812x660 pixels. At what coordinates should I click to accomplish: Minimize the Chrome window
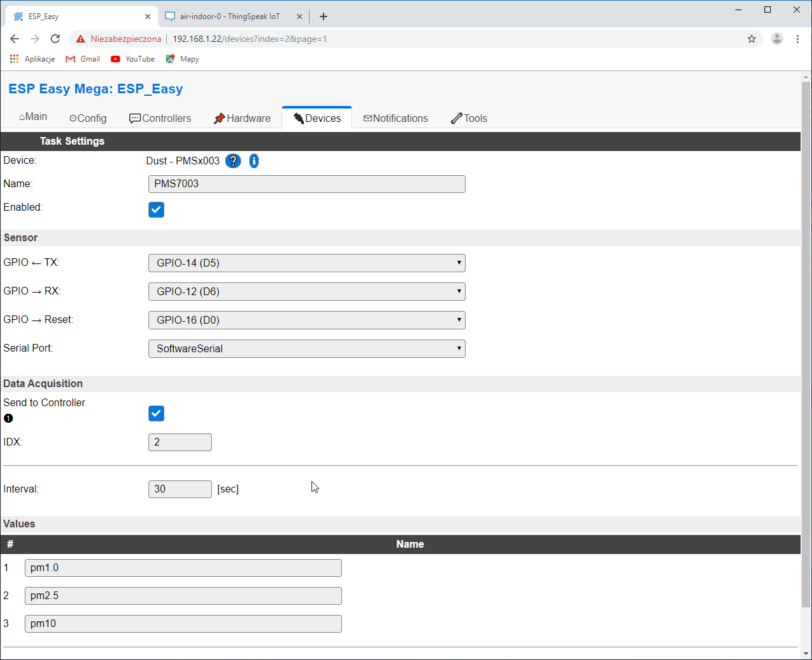[x=738, y=10]
